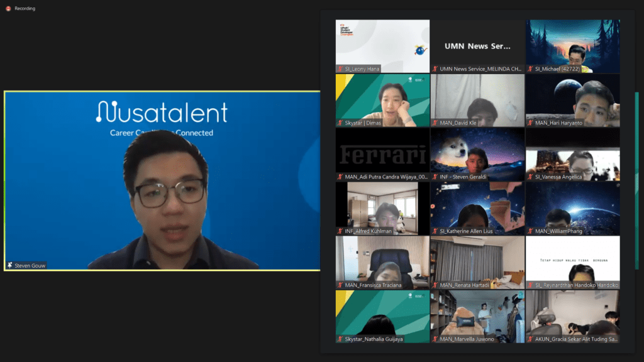Click muted mic icon beside MAN_WilliamPhang

(530, 231)
